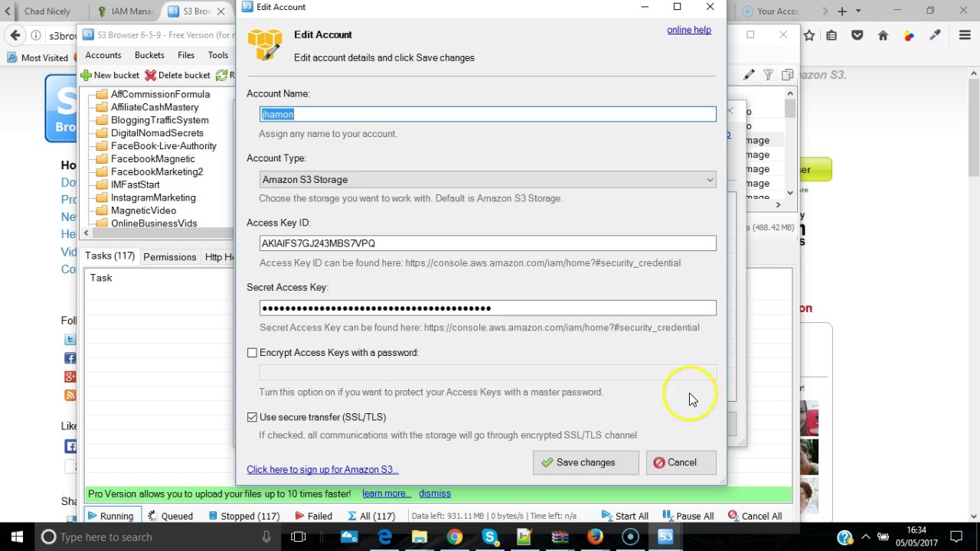Click the green refresh arrows icon in S3 Browser toolbar
980x551 pixels.
click(x=221, y=75)
